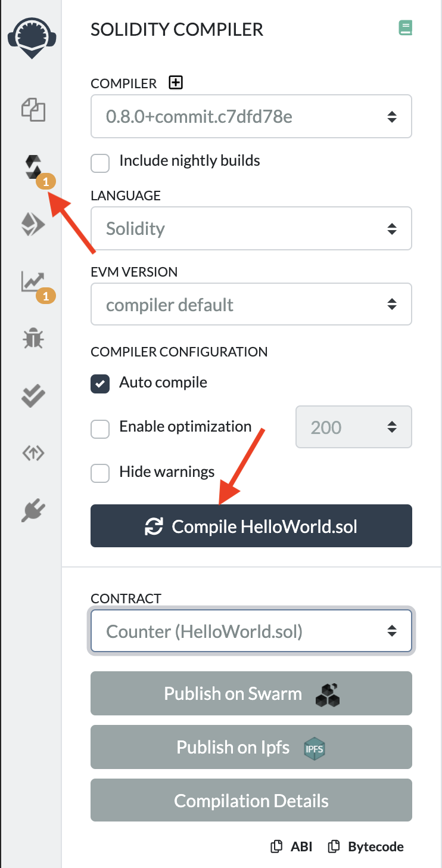Add a custom compiler with plus icon
Image resolution: width=442 pixels, height=868 pixels.
click(x=176, y=83)
